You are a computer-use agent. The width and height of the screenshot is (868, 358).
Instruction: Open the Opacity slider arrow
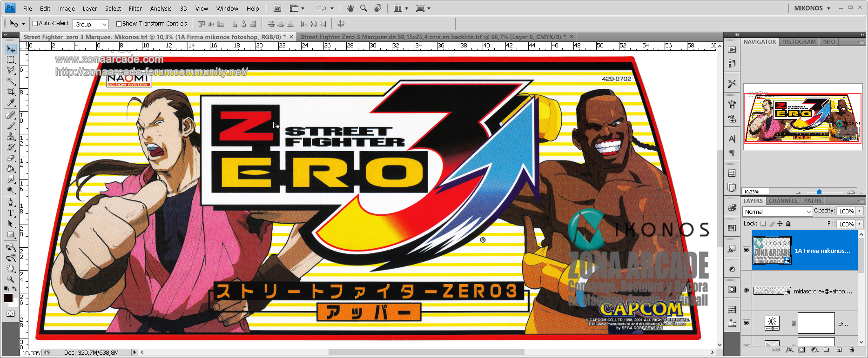coord(859,211)
